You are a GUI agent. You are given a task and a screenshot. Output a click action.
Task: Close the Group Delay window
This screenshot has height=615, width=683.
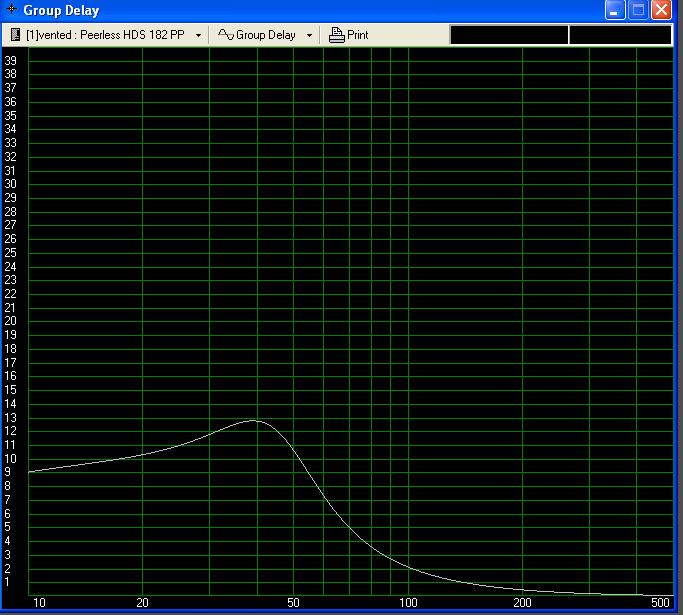661,10
